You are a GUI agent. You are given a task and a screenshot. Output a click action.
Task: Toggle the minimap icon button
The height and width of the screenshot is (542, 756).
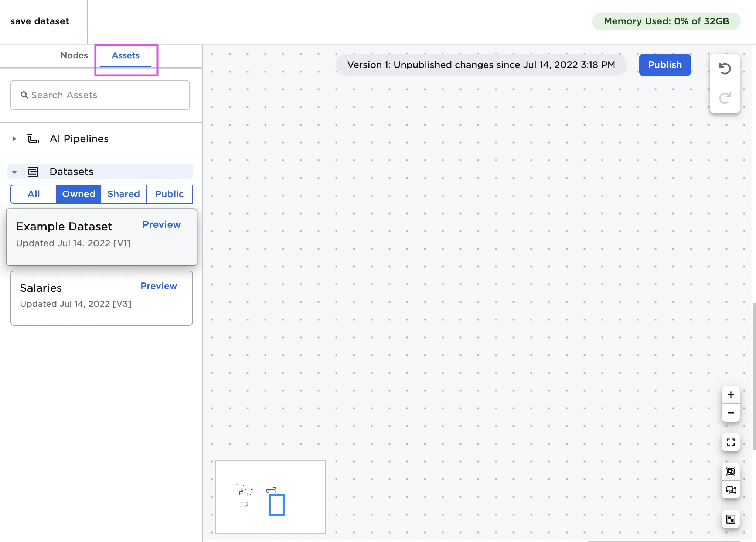pos(731,519)
